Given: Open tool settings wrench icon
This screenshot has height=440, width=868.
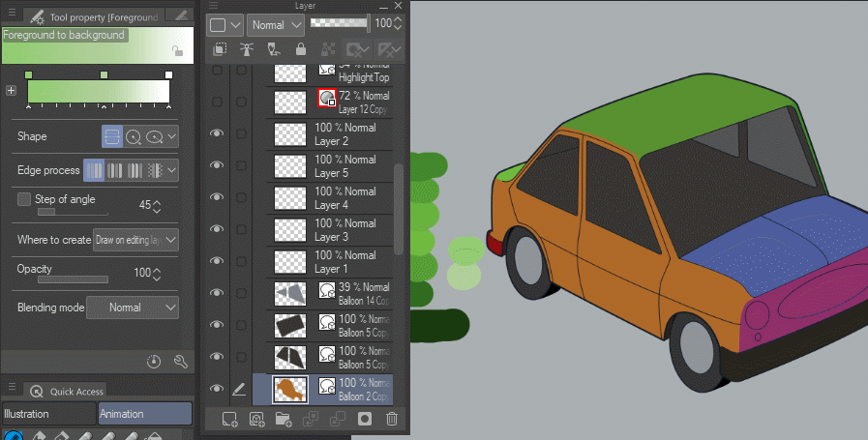Looking at the screenshot, I should (x=180, y=362).
